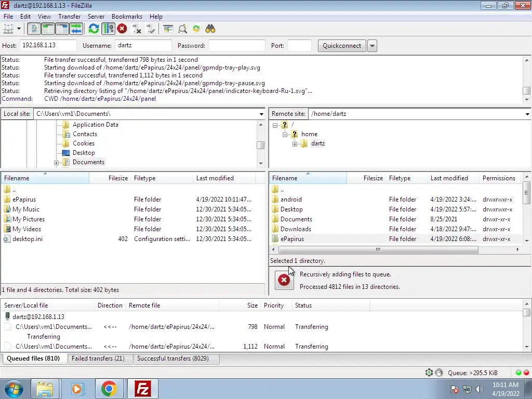Toggle processing of transfer queue
Screen dimensions: 532x399
109,29
